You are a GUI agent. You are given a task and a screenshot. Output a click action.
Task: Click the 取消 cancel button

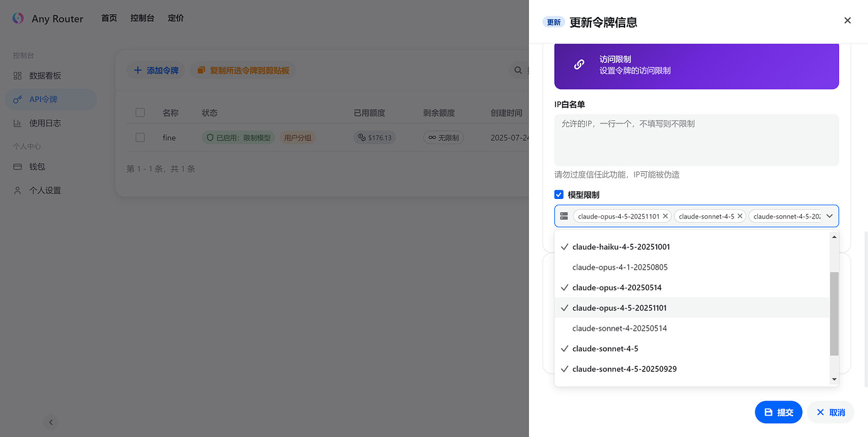831,412
